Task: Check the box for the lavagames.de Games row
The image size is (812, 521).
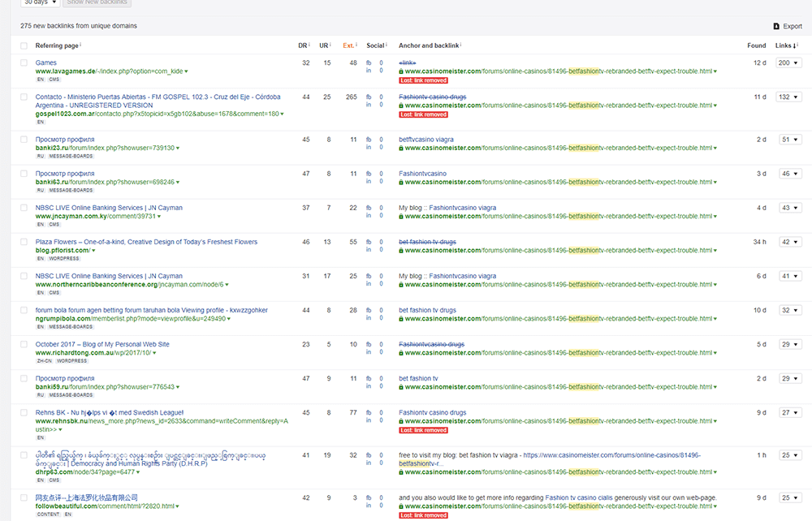Action: tap(24, 63)
